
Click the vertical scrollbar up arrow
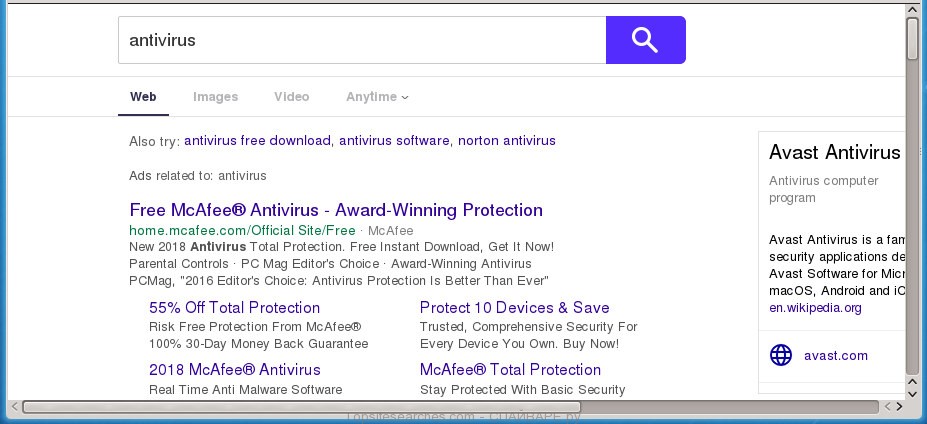[913, 10]
